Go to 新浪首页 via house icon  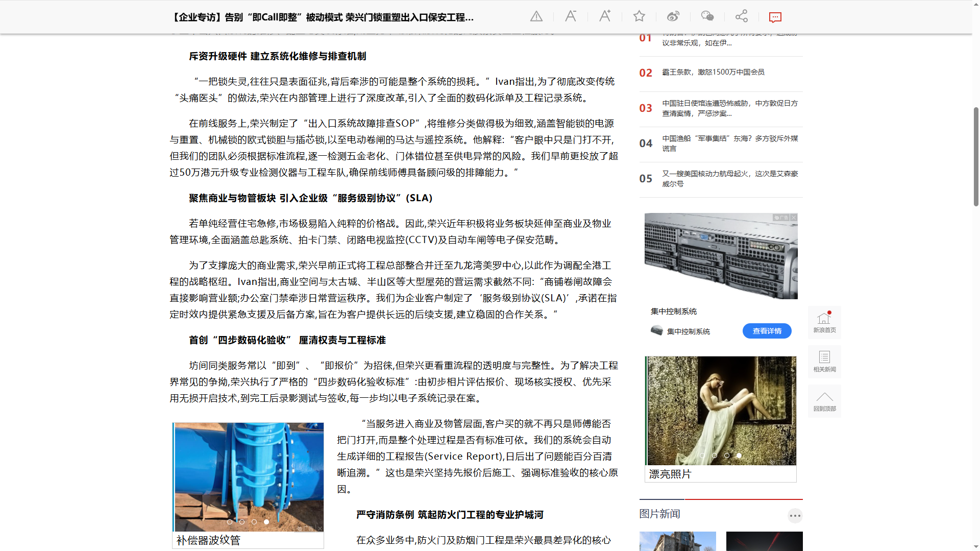(x=824, y=322)
